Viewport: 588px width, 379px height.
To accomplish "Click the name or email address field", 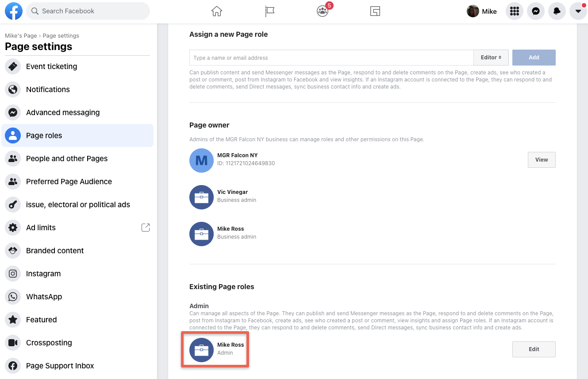I will coord(310,57).
